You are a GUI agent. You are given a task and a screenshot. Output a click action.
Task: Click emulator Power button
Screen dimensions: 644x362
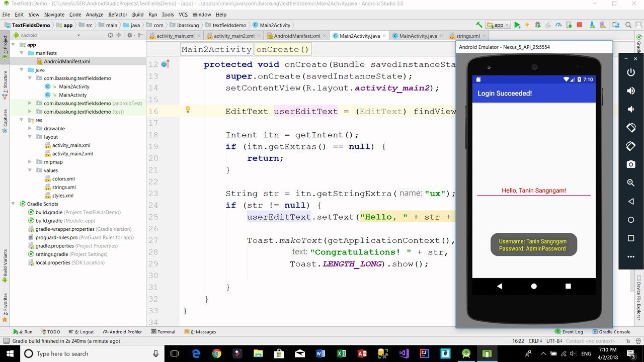coord(631,72)
